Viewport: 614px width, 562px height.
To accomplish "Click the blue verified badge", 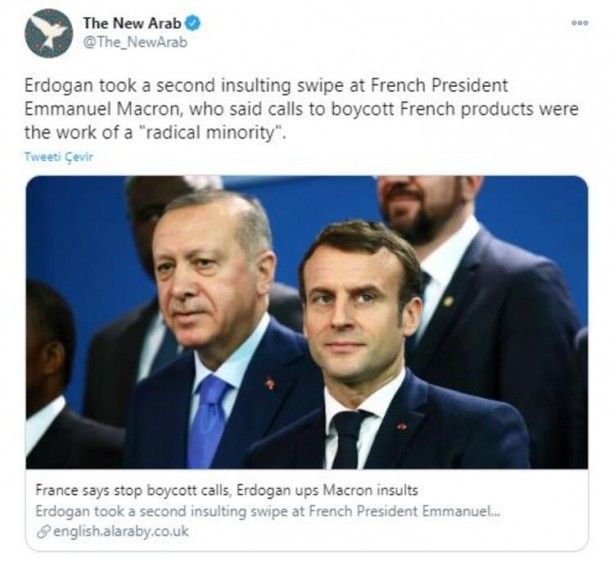I will click(x=192, y=23).
